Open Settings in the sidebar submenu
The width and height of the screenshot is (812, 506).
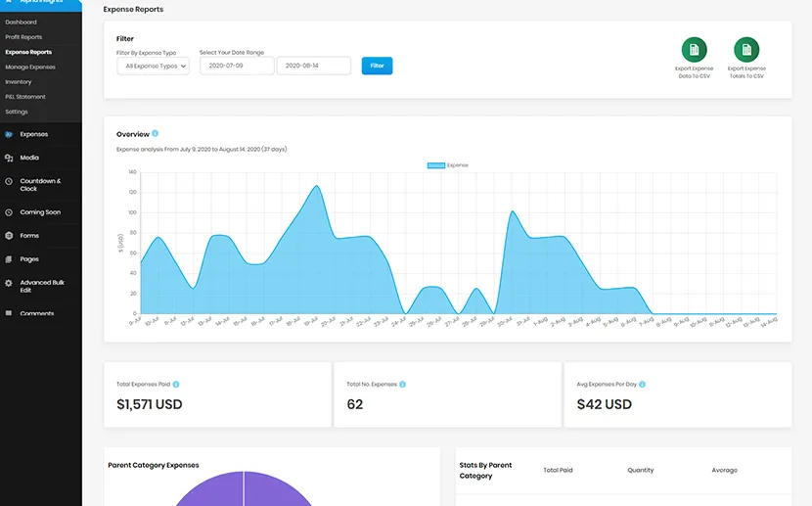pyautogui.click(x=17, y=112)
